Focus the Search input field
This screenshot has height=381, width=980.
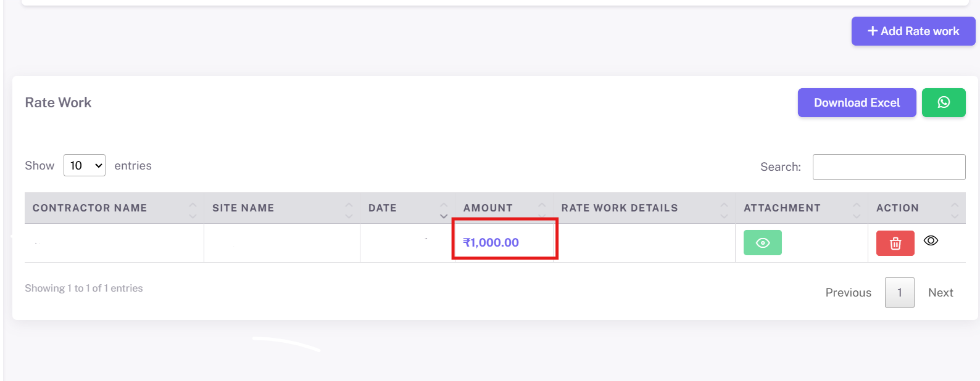click(889, 167)
